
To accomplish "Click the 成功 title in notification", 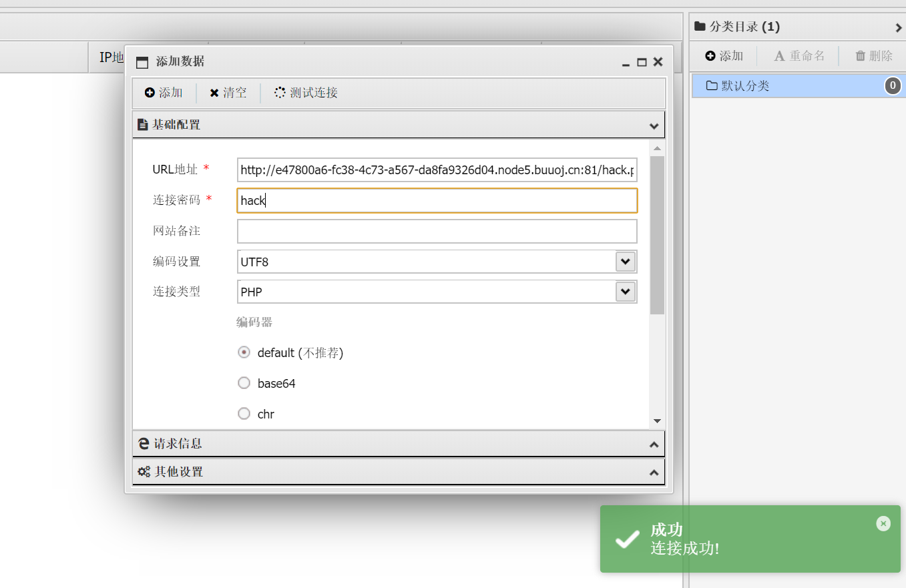I will coord(666,530).
